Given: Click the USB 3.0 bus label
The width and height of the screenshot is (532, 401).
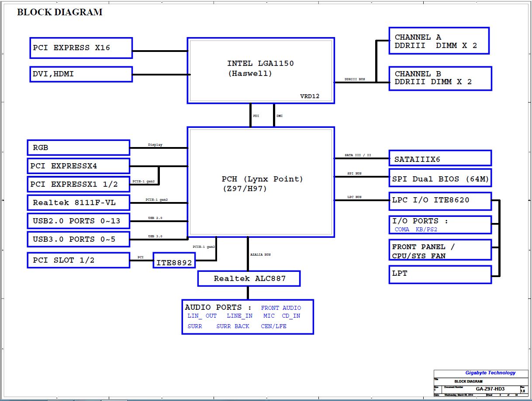Looking at the screenshot, I should [155, 236].
